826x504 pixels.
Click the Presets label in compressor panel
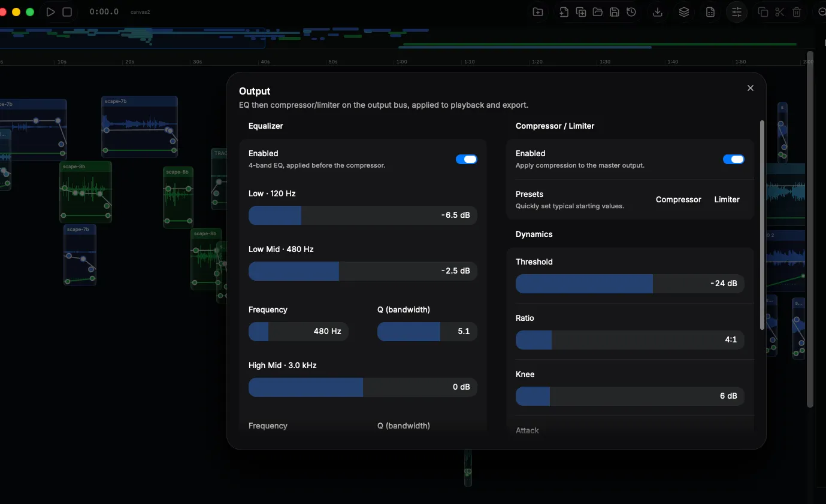tap(530, 194)
